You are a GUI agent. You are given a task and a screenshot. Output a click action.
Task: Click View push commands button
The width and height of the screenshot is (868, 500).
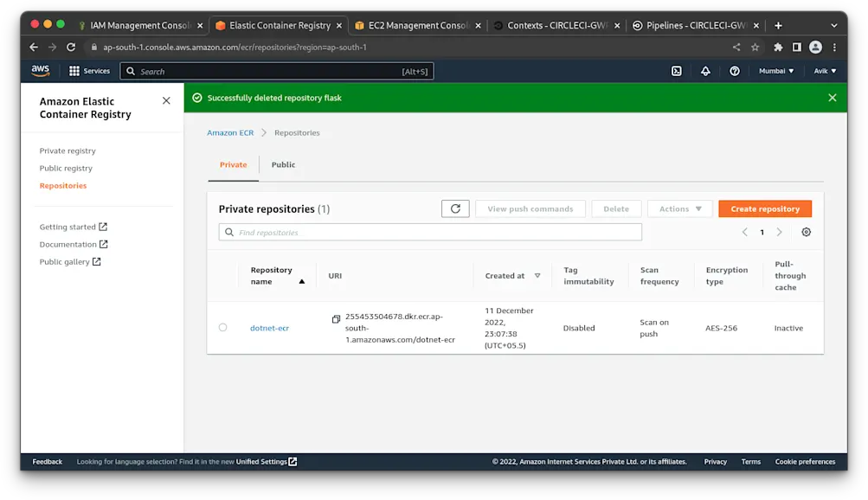(x=530, y=208)
